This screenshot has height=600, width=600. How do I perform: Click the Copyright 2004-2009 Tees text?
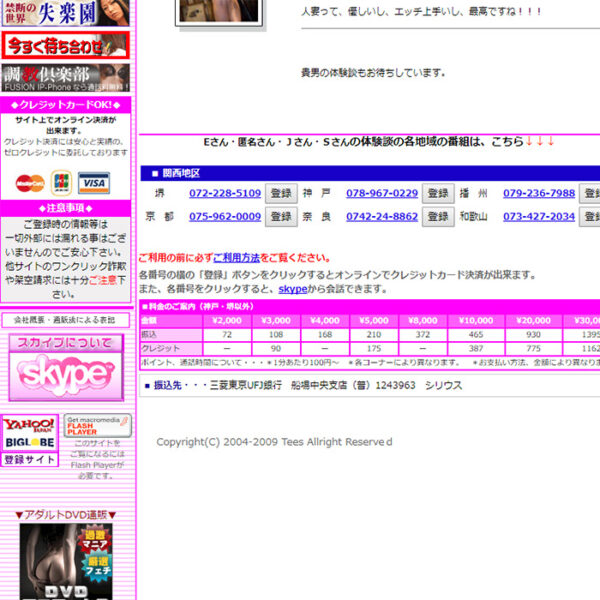(x=274, y=442)
